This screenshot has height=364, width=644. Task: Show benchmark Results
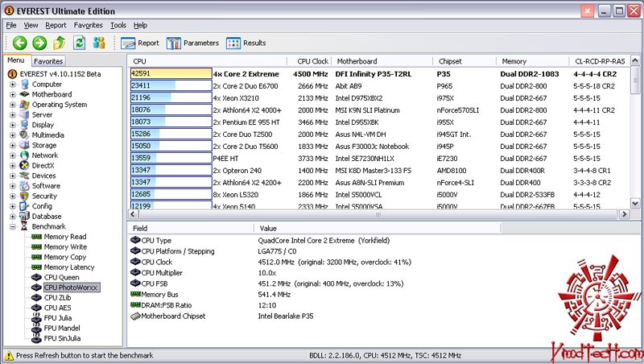coord(246,43)
